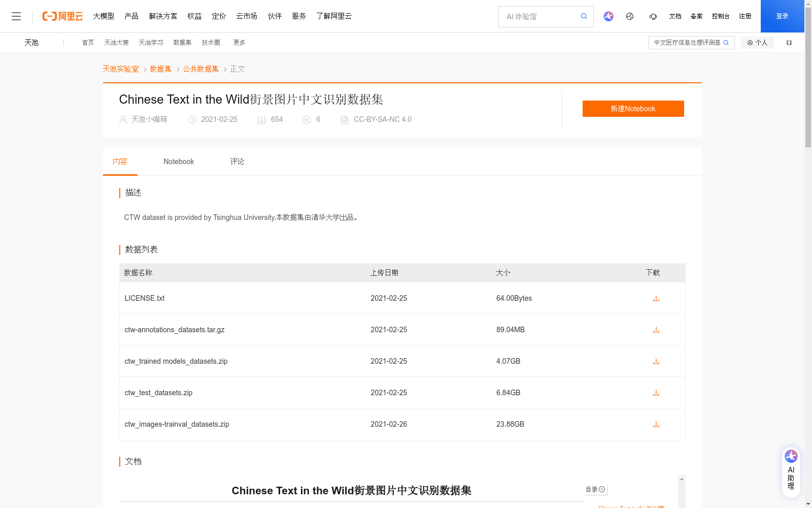The width and height of the screenshot is (812, 508).
Task: Click the Alibaba Cloud logo
Action: [x=62, y=16]
